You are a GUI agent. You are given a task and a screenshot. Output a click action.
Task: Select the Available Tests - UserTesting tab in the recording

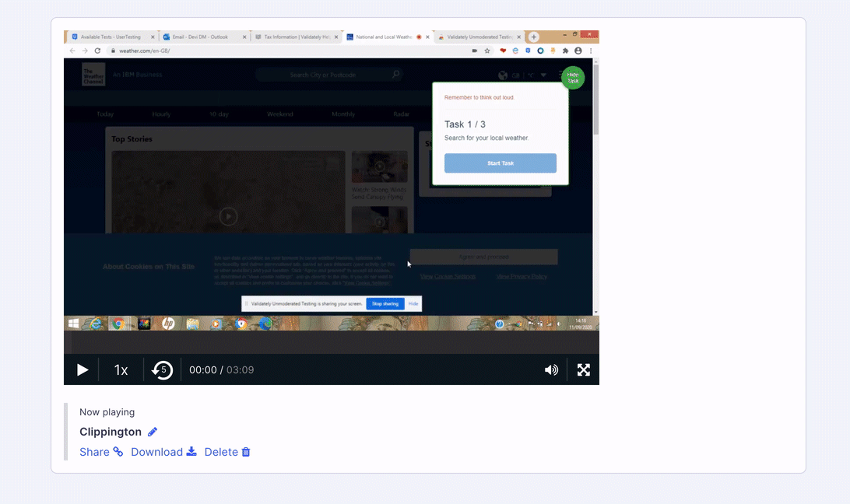click(x=111, y=37)
